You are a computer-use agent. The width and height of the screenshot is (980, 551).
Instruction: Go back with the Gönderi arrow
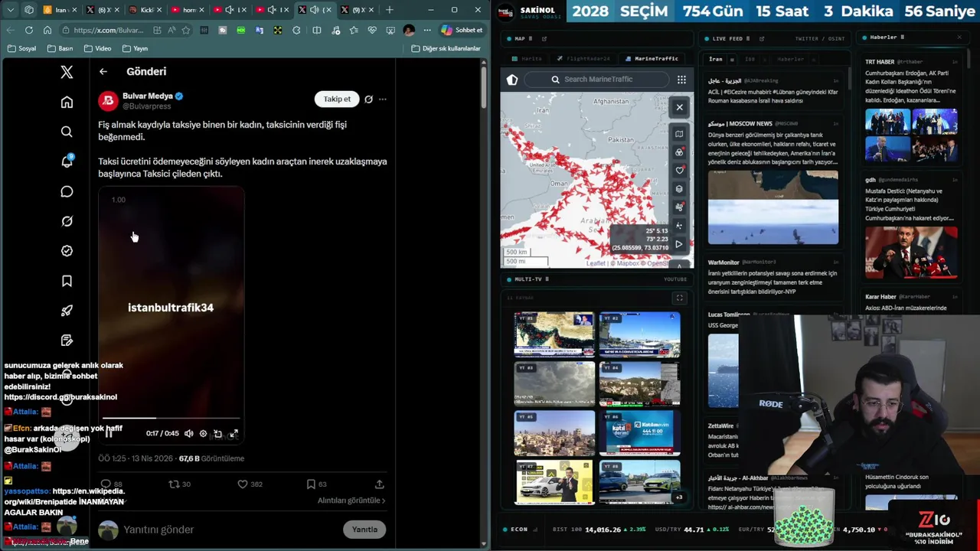coord(103,71)
